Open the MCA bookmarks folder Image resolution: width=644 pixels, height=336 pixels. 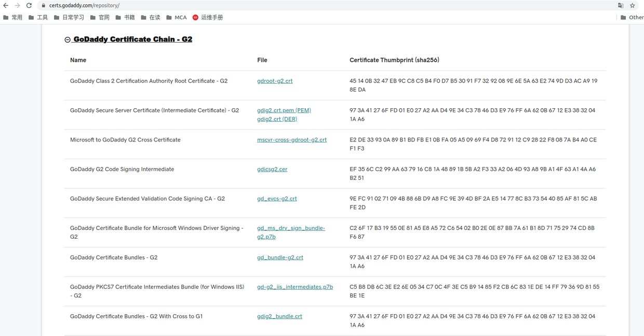pos(177,17)
